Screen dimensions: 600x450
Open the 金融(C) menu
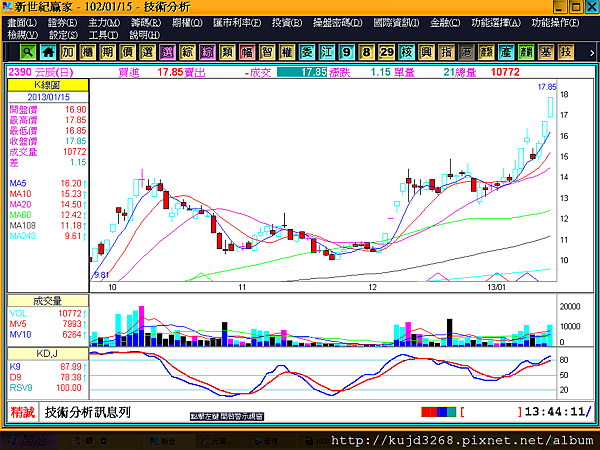point(445,23)
